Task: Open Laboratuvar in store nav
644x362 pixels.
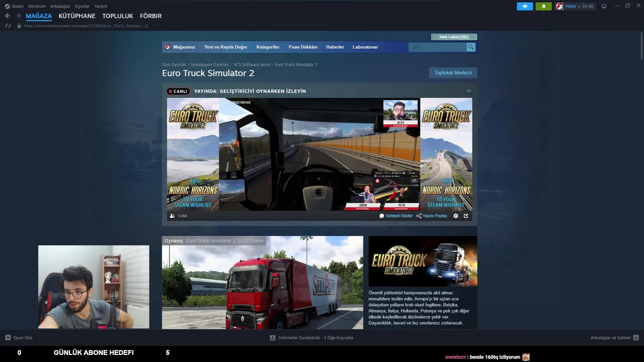Action: tap(365, 47)
